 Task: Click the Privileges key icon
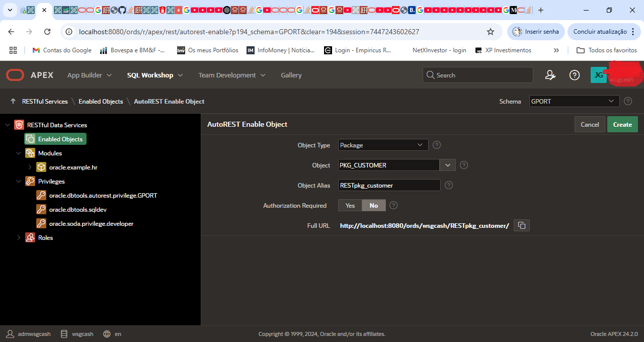(x=30, y=181)
